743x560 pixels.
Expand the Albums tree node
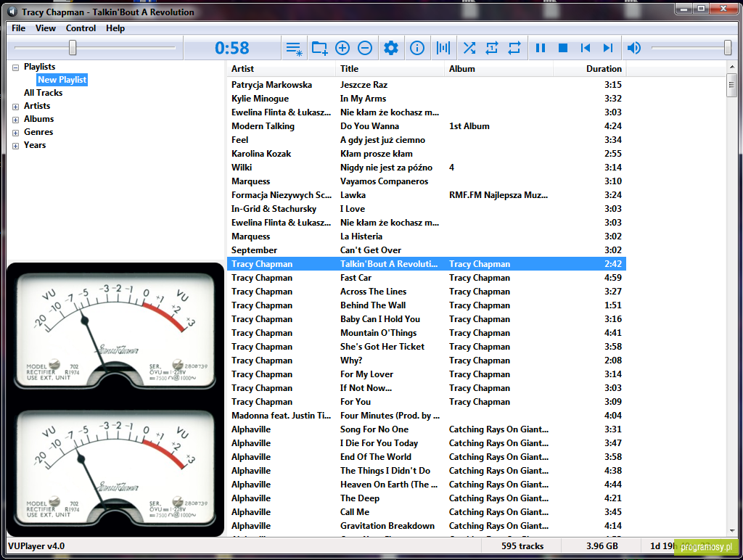coord(16,120)
